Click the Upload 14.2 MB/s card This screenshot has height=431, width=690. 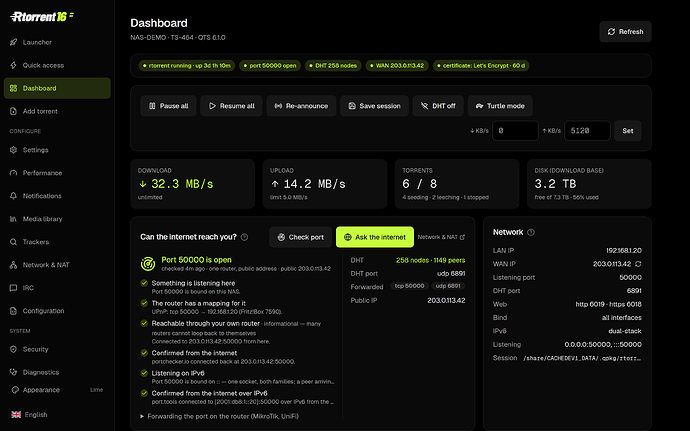[x=325, y=184]
